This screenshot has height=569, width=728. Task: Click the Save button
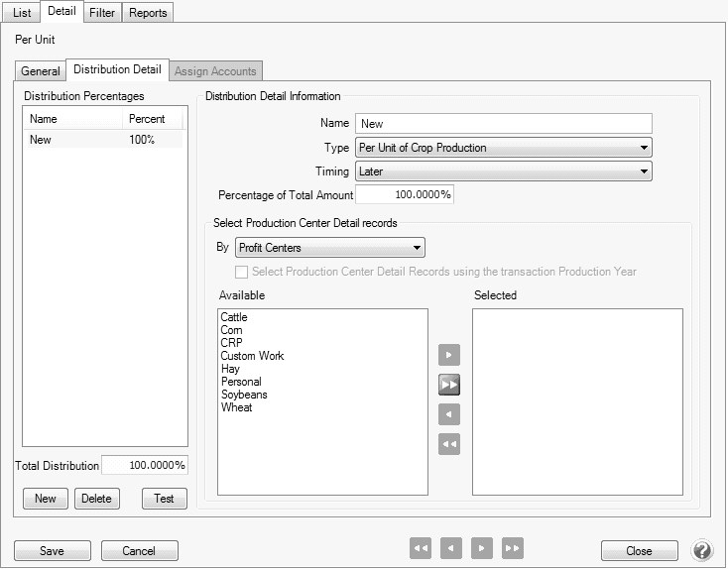(x=53, y=551)
